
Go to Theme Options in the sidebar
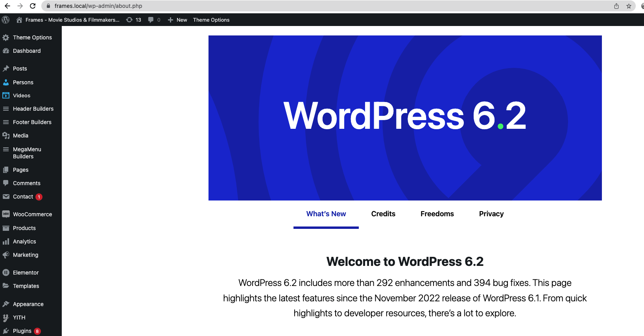[x=32, y=37]
